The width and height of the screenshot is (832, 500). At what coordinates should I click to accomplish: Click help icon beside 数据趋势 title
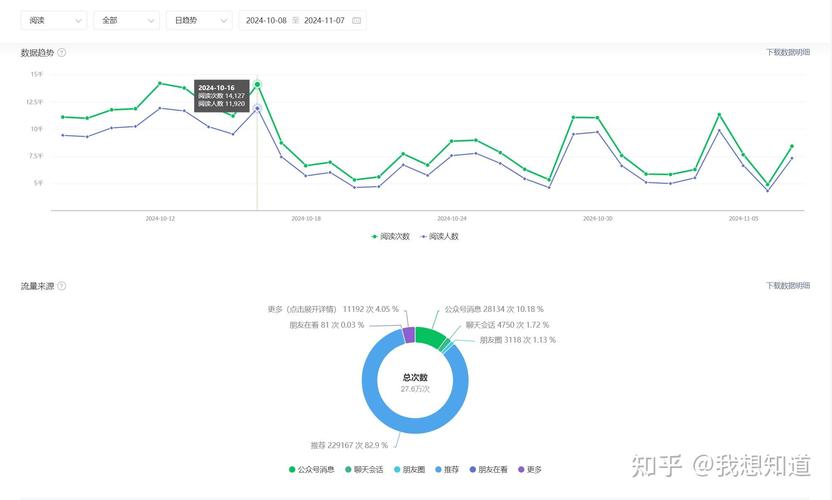pyautogui.click(x=62, y=52)
